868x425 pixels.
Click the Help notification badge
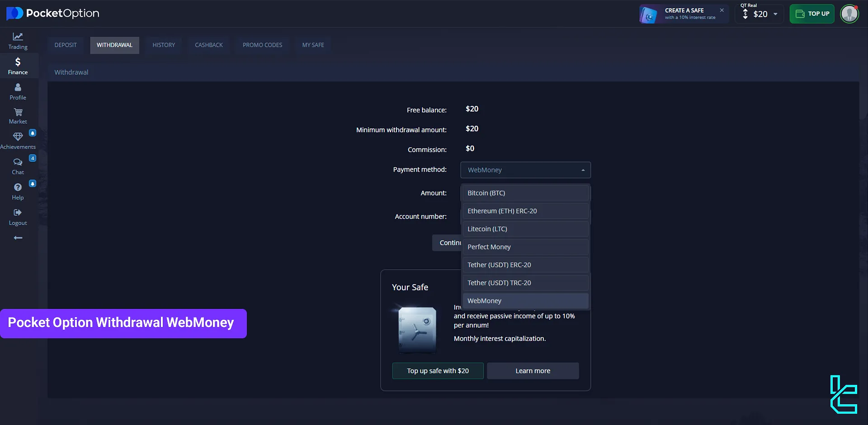point(33,183)
